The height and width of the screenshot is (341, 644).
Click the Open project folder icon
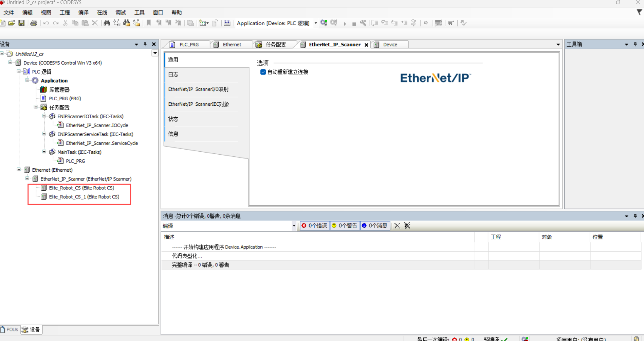point(12,23)
